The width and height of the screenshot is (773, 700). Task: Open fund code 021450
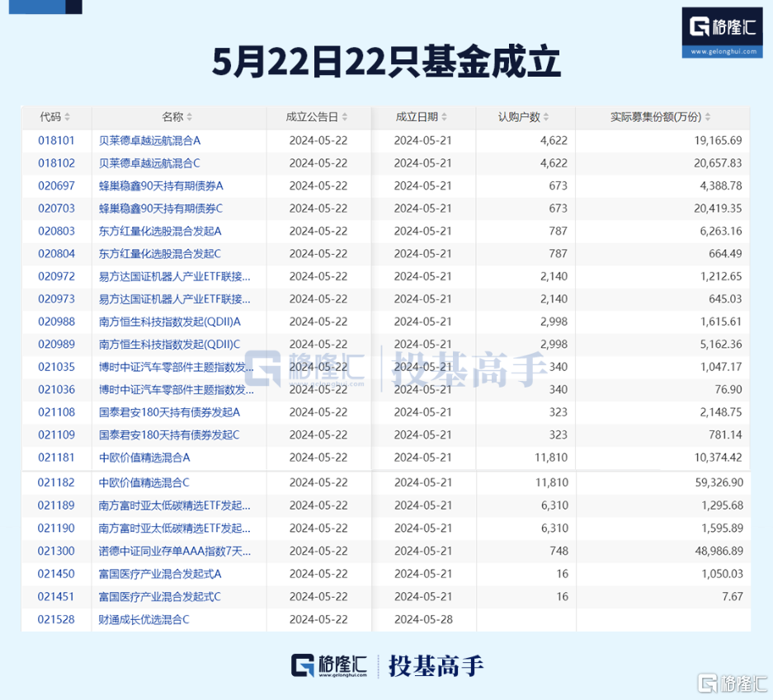[x=56, y=574]
